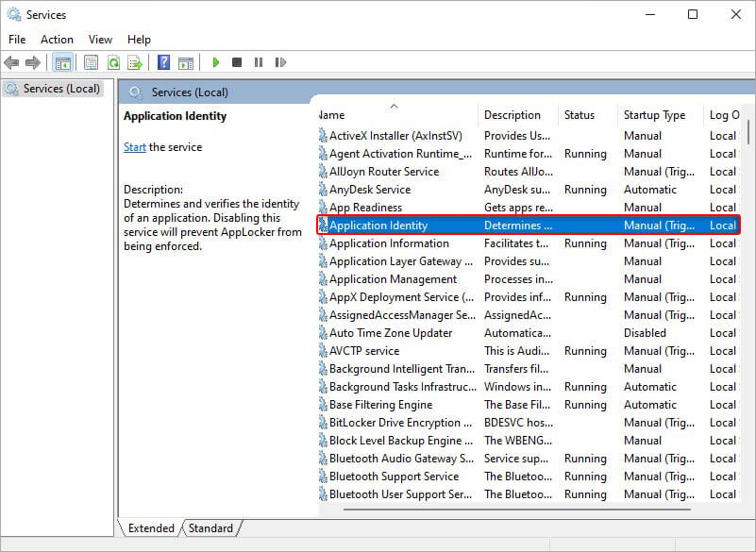Screen dimensions: 756x552
Task: Click the vertical scrollbar thumb in services list
Action: (x=748, y=134)
